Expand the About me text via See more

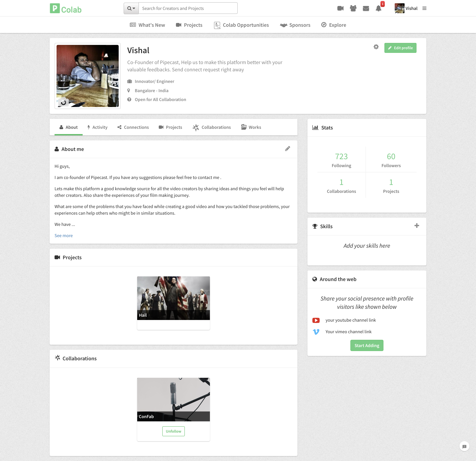tap(63, 235)
